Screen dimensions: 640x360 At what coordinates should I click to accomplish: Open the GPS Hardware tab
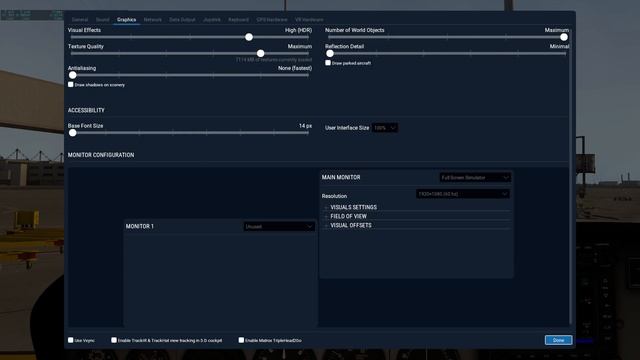click(x=272, y=20)
